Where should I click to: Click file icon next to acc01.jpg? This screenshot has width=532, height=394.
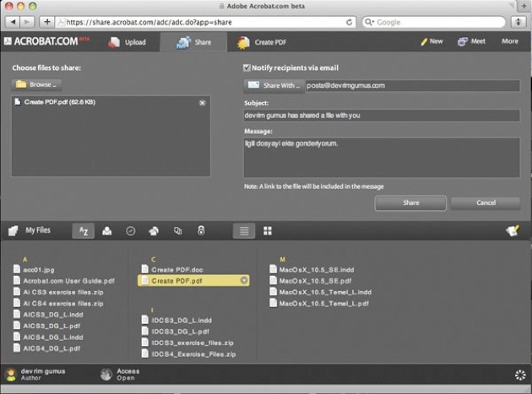[x=17, y=269]
